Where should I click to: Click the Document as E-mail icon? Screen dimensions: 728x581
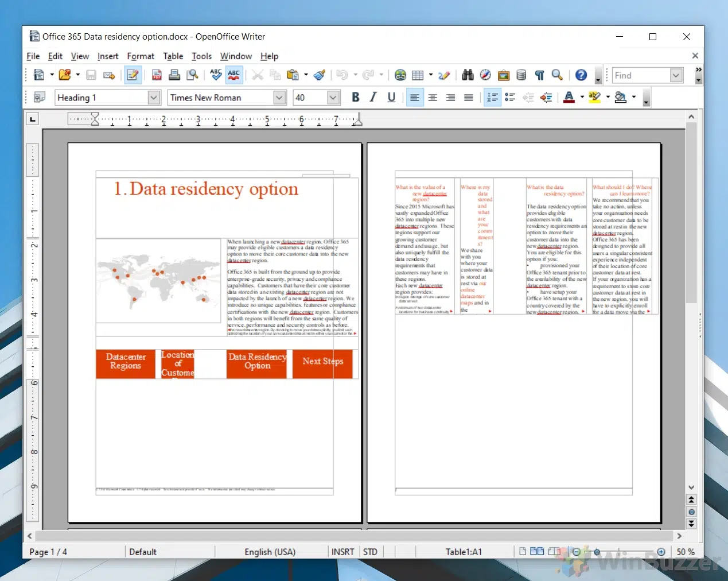pyautogui.click(x=109, y=75)
